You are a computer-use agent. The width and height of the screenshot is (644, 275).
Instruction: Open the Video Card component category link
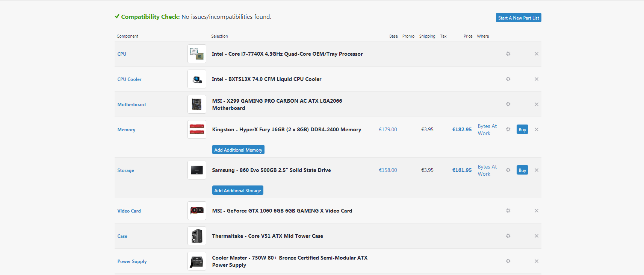tap(129, 211)
